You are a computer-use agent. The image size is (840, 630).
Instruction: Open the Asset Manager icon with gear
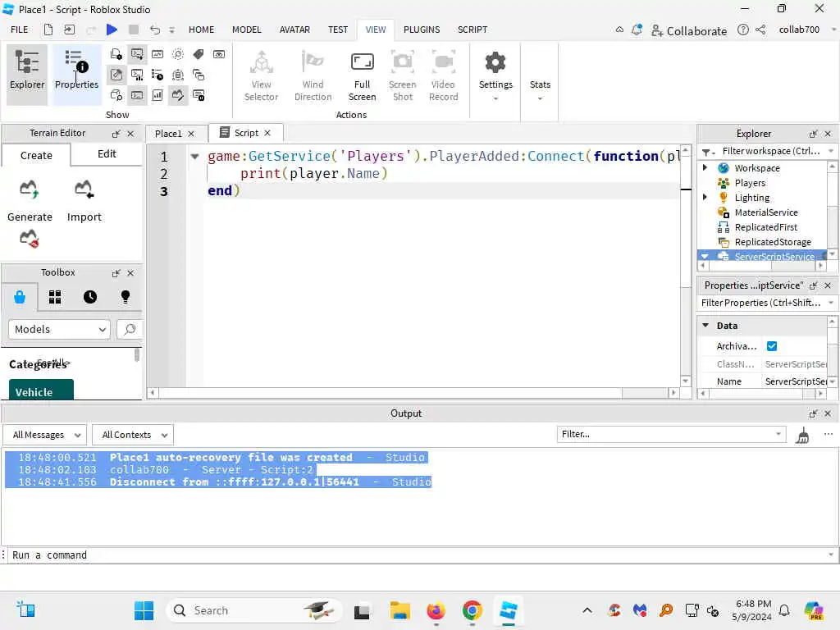[x=116, y=54]
